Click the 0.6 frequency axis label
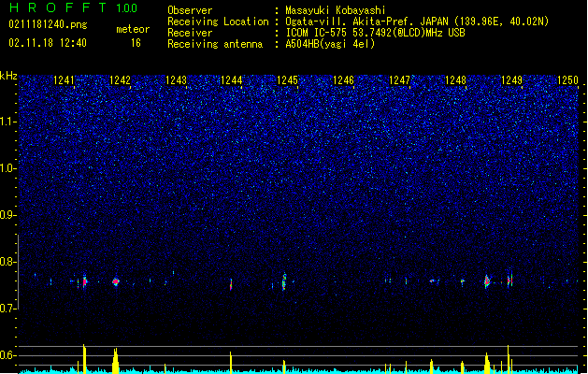The width and height of the screenshot is (588, 374). (7, 355)
